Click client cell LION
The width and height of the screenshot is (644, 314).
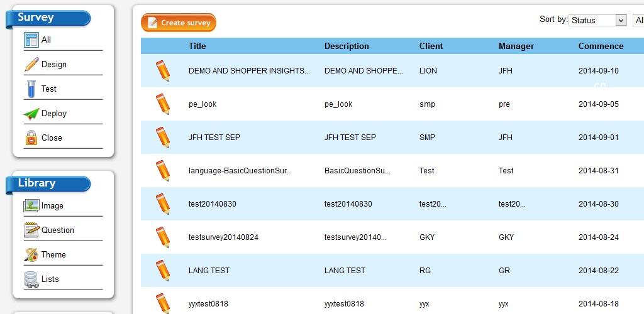click(x=428, y=70)
